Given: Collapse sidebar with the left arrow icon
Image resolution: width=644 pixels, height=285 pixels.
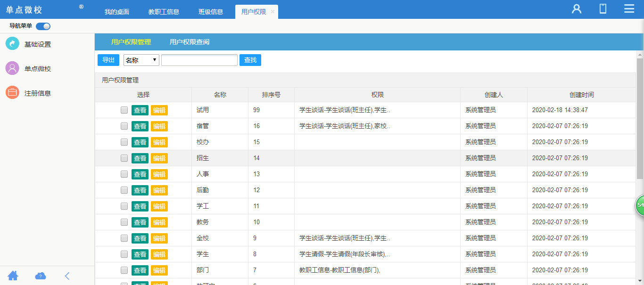Looking at the screenshot, I should [67, 276].
